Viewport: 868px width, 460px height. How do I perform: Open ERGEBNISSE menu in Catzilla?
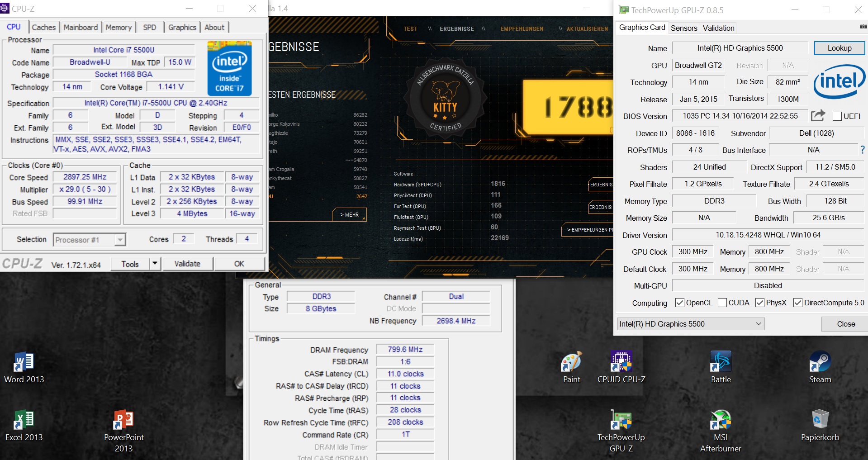pyautogui.click(x=457, y=28)
